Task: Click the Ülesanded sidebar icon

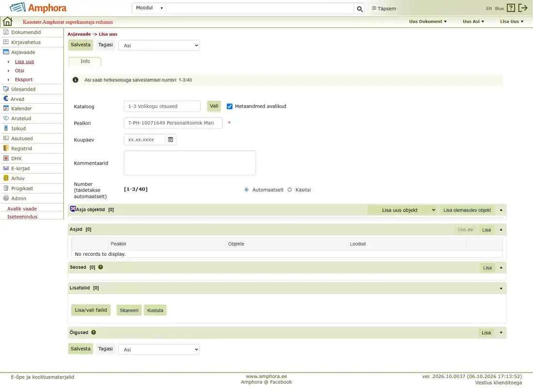Action: (6, 89)
